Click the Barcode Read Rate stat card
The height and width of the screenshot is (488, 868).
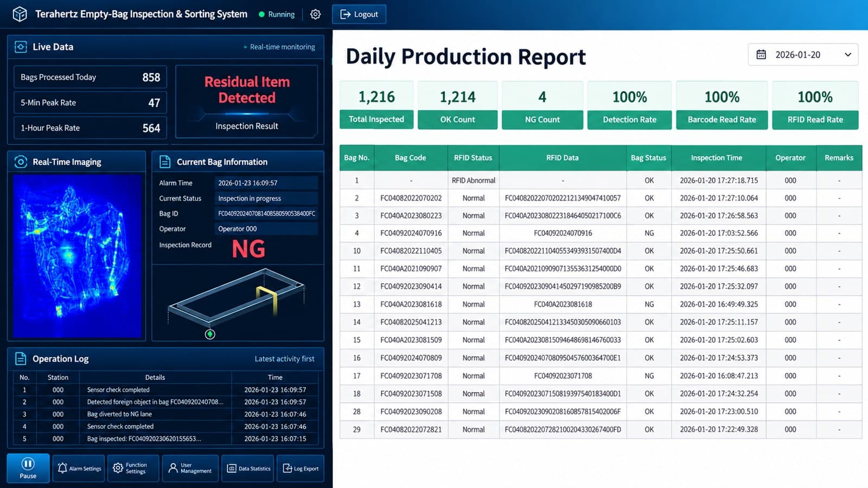coord(722,105)
